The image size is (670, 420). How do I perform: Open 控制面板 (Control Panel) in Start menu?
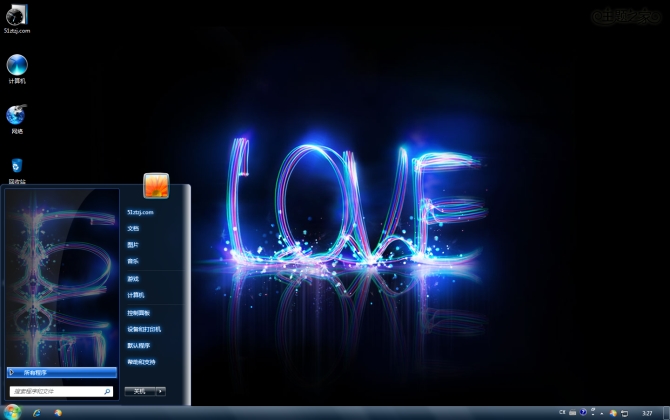tap(138, 313)
